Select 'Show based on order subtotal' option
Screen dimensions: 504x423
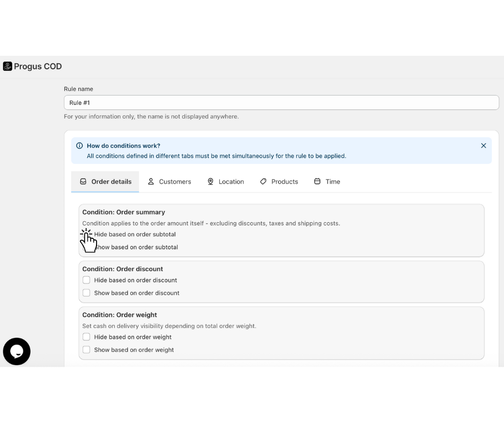(86, 247)
